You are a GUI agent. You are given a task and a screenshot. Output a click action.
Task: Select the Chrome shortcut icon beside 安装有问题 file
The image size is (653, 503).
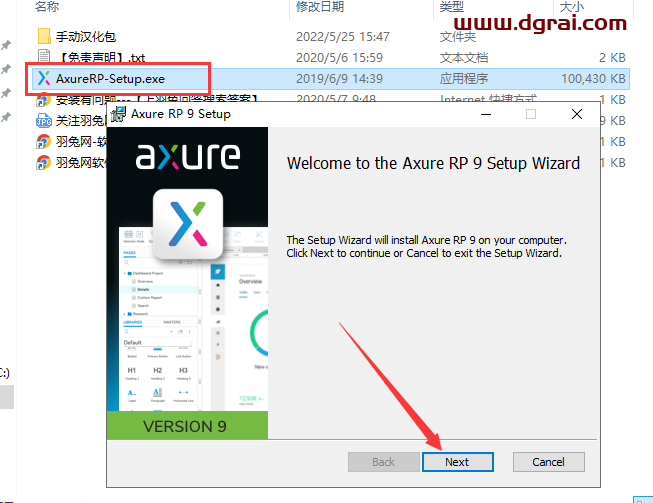click(43, 101)
